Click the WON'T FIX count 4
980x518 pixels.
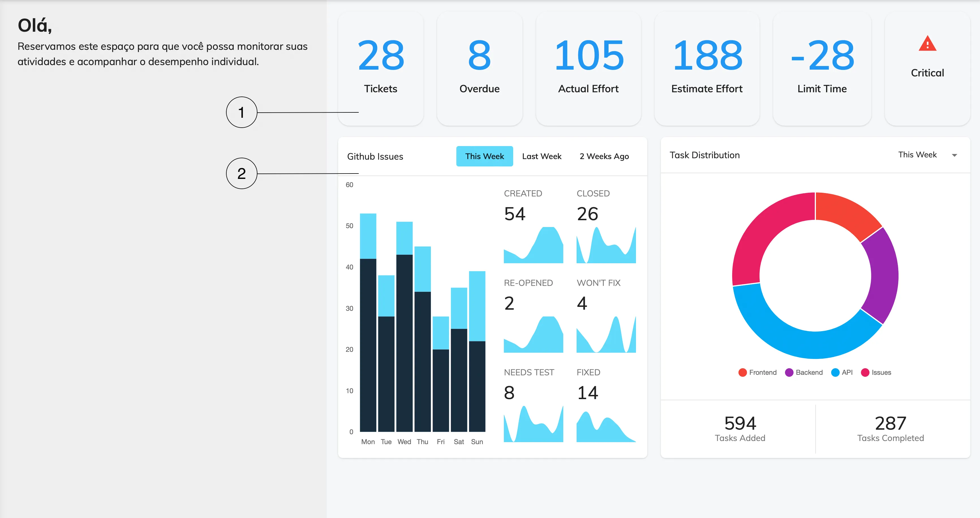582,303
